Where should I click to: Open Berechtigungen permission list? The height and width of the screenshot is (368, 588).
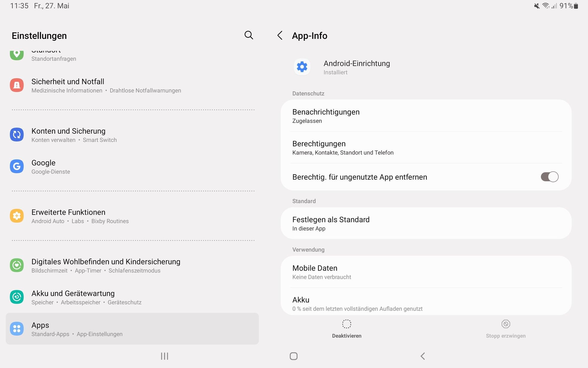coord(426,148)
